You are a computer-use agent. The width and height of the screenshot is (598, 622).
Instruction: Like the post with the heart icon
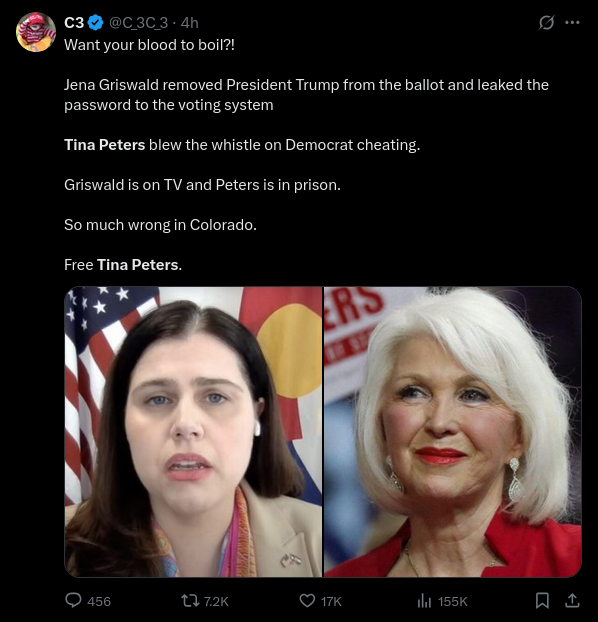pos(307,601)
